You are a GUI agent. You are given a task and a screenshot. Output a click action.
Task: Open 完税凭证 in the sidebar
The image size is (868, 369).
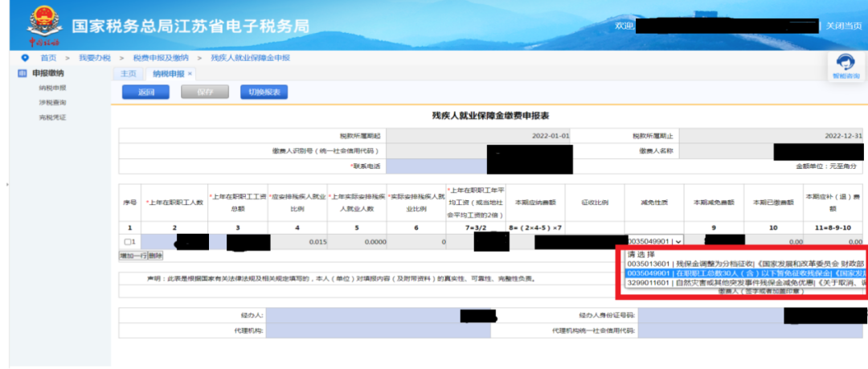[52, 117]
